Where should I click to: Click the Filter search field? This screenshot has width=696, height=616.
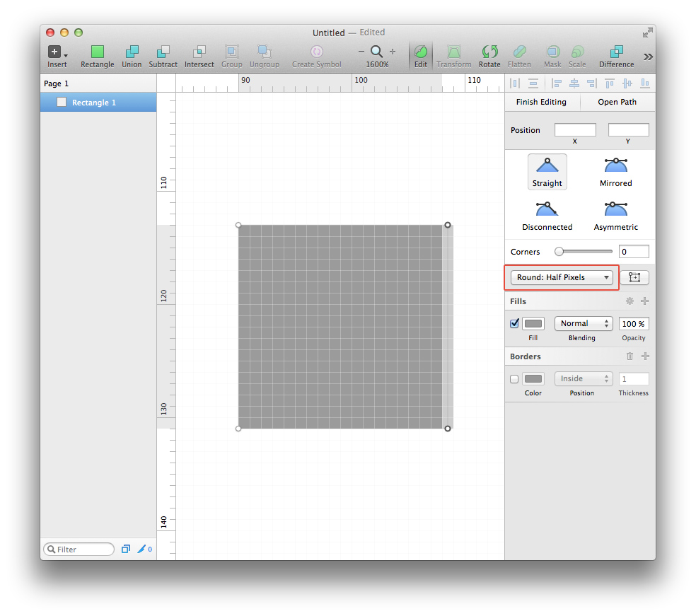[x=78, y=549]
